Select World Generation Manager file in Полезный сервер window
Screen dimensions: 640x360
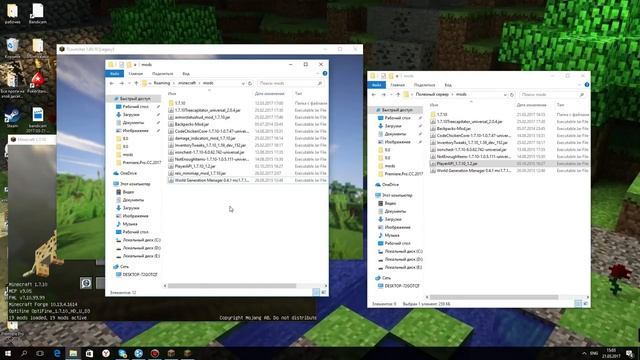coord(473,171)
